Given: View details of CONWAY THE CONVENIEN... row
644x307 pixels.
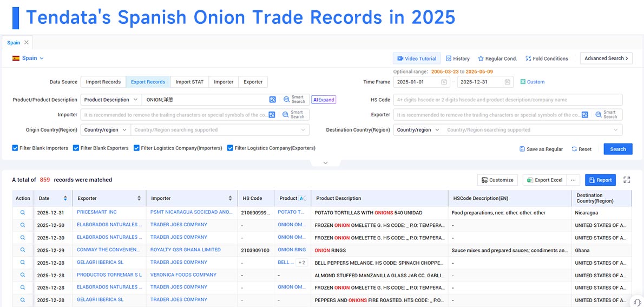Looking at the screenshot, I should (x=23, y=250).
